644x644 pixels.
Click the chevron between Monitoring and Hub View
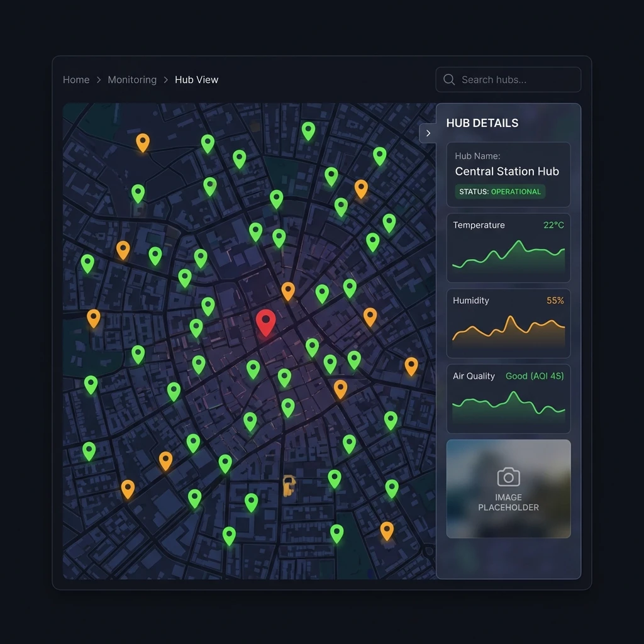coord(165,80)
